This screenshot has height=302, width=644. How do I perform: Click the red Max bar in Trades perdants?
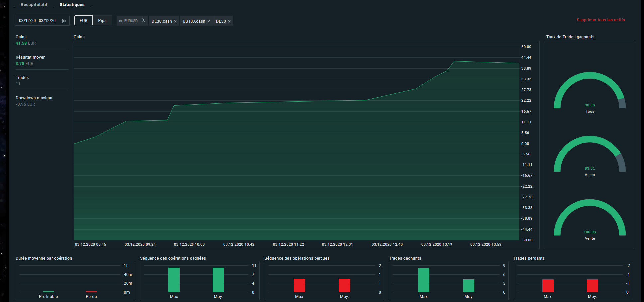[x=548, y=286]
